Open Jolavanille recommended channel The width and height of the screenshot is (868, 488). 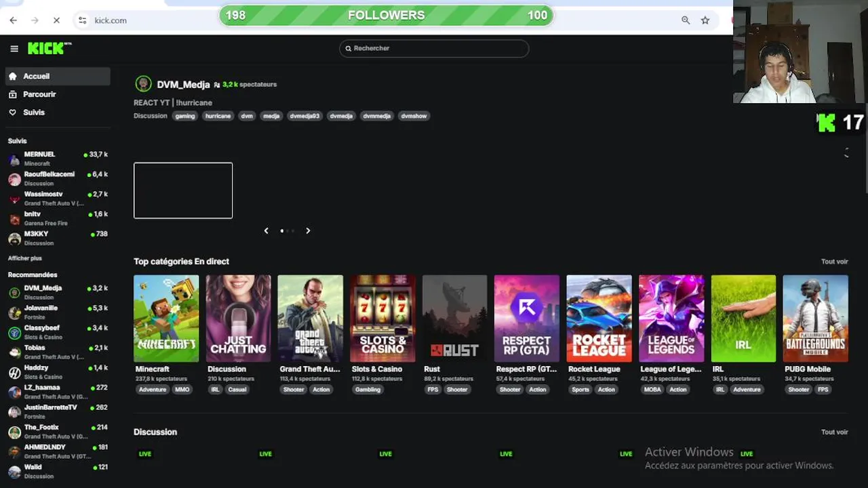tap(58, 312)
